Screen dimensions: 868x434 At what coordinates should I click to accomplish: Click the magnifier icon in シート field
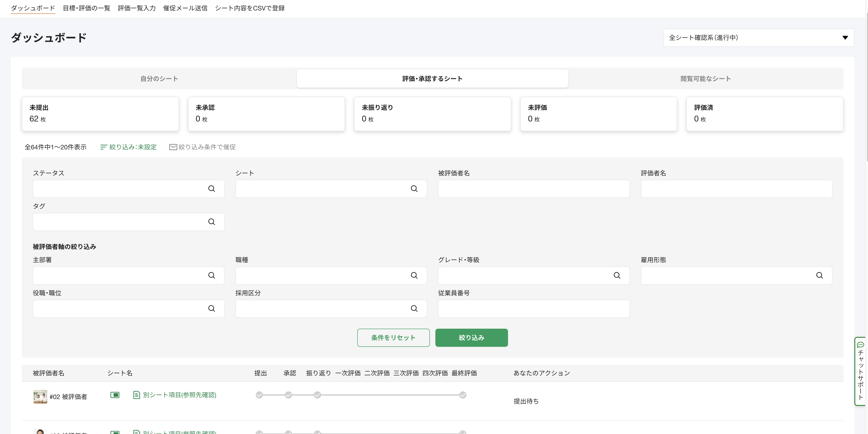tap(414, 189)
